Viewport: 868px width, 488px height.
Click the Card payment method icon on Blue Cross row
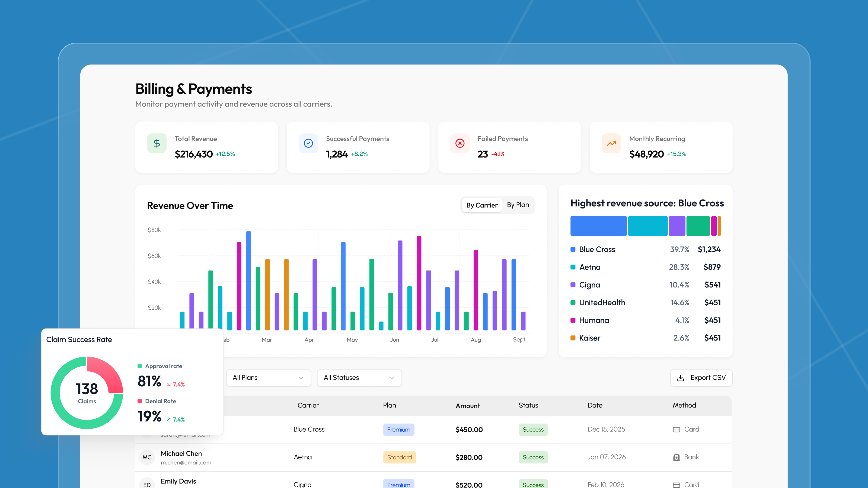[676, 429]
